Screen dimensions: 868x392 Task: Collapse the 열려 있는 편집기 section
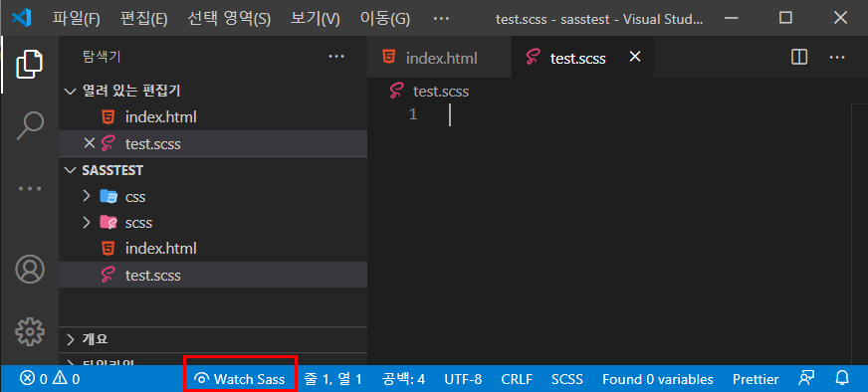[x=213, y=91]
